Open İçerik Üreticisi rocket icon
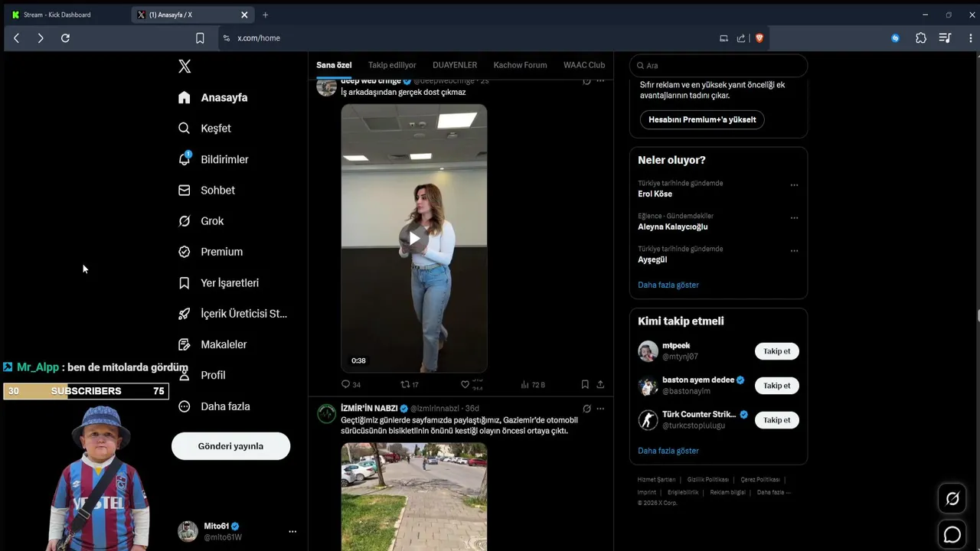This screenshot has height=551, width=980. click(184, 314)
